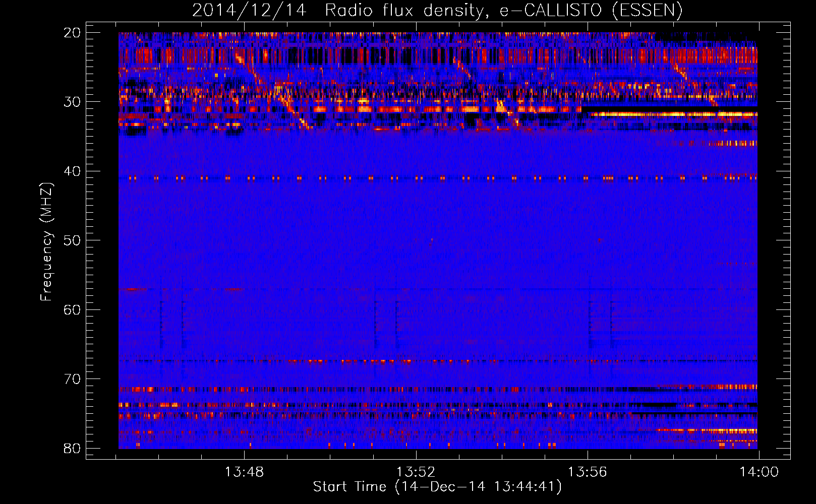Click the 50 MHz frequency tick label
This screenshot has height=504, width=816.
point(72,240)
